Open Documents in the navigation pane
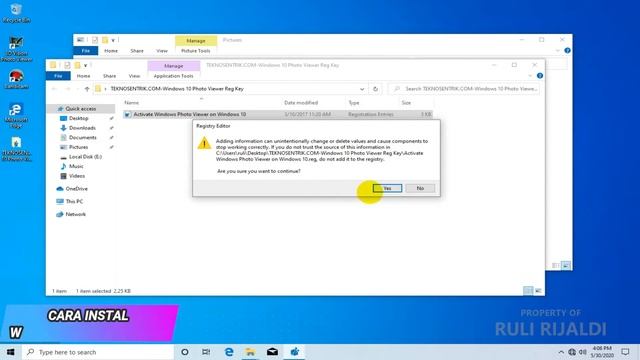The image size is (640, 360). coord(83,138)
